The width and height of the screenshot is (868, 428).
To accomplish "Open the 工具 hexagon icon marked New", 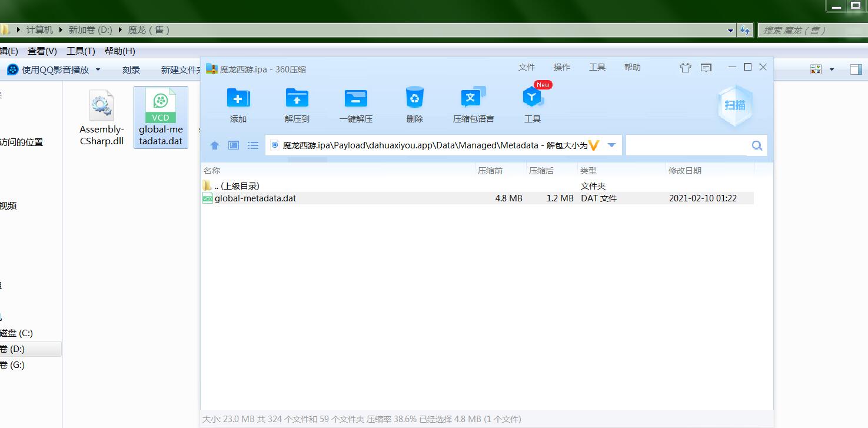I will [x=533, y=98].
